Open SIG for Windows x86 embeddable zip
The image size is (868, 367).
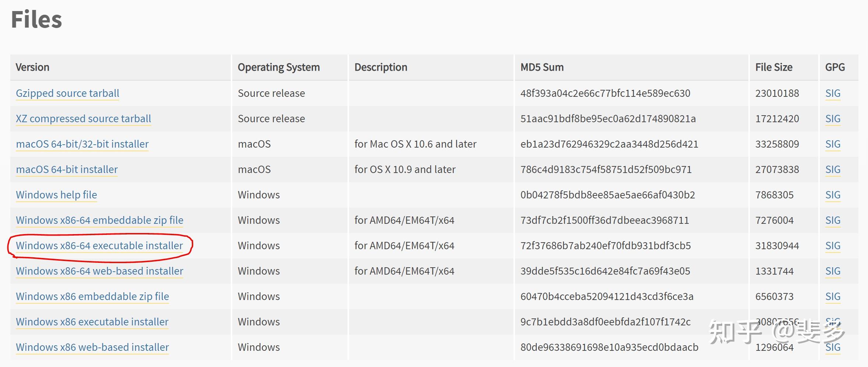(833, 297)
